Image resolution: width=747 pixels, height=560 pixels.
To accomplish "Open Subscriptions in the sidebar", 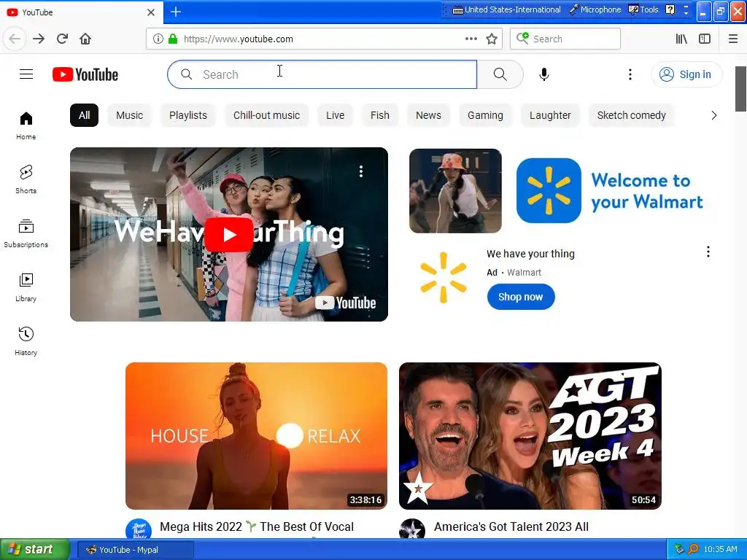I will click(26, 233).
